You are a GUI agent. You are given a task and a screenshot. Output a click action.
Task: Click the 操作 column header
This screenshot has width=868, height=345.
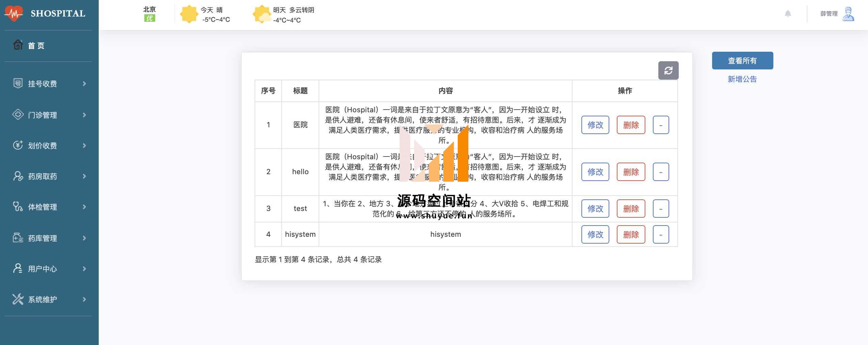625,91
